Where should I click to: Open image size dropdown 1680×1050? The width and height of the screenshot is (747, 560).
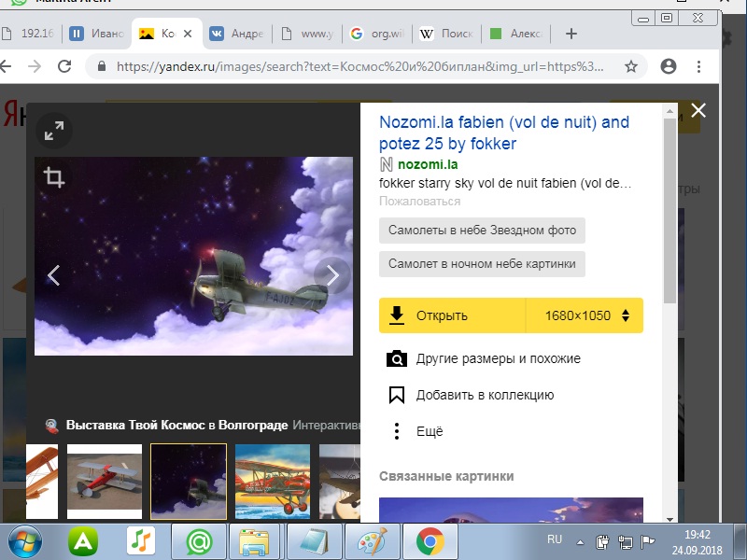[585, 315]
